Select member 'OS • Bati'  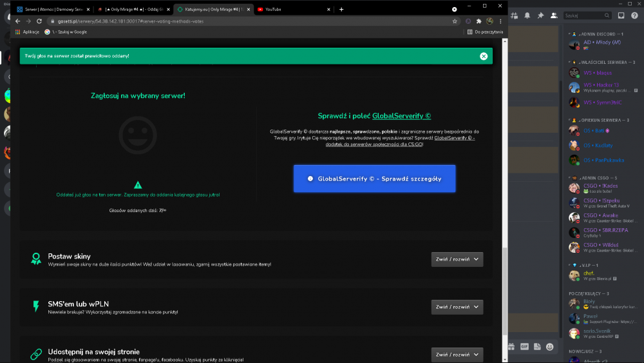tap(603, 131)
